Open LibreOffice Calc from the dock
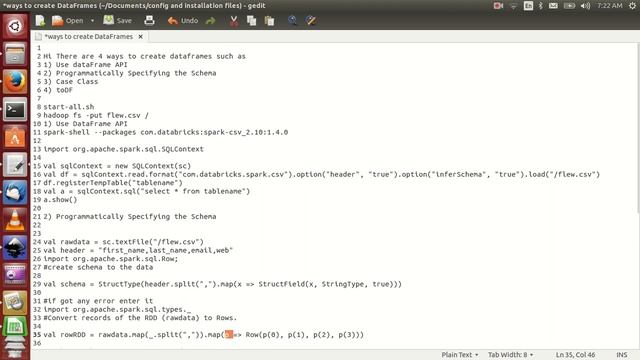 15,327
